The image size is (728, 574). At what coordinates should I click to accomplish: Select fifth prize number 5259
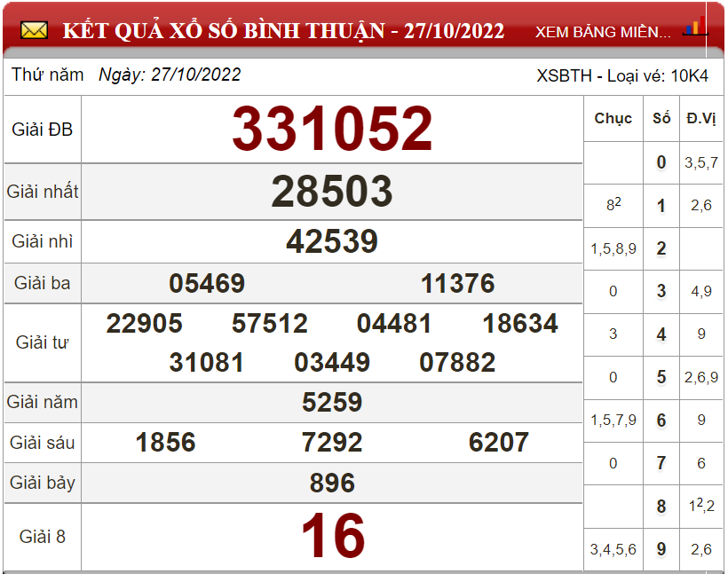point(332,402)
